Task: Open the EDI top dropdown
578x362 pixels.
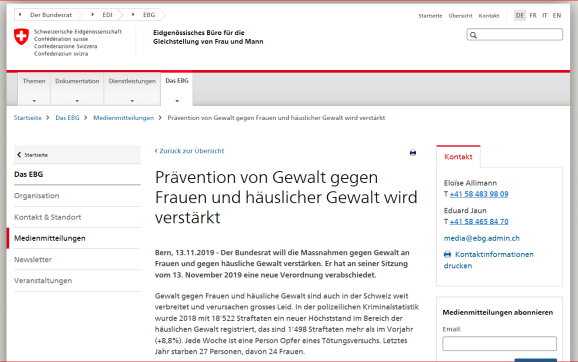Action: point(104,15)
